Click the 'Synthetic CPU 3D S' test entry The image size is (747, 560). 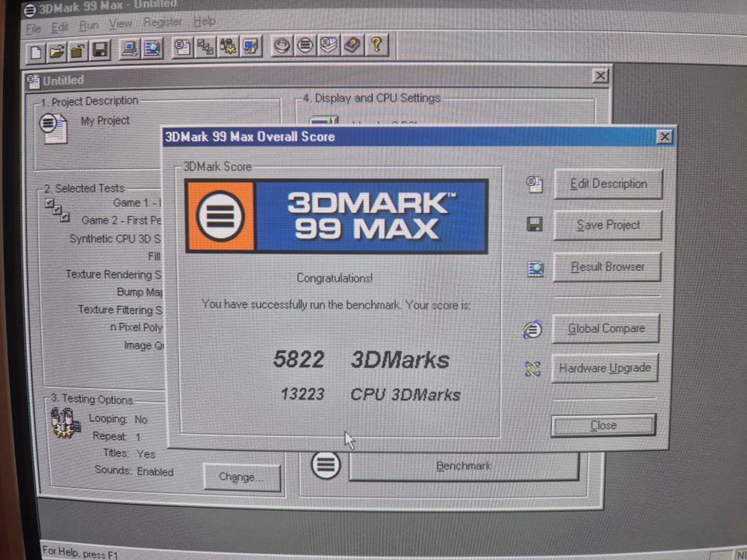[115, 239]
